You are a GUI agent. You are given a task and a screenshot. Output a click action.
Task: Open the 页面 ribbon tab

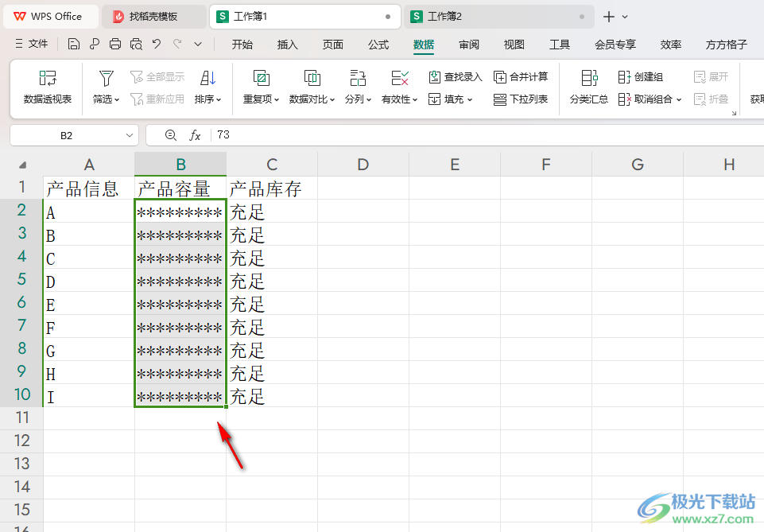pos(333,45)
